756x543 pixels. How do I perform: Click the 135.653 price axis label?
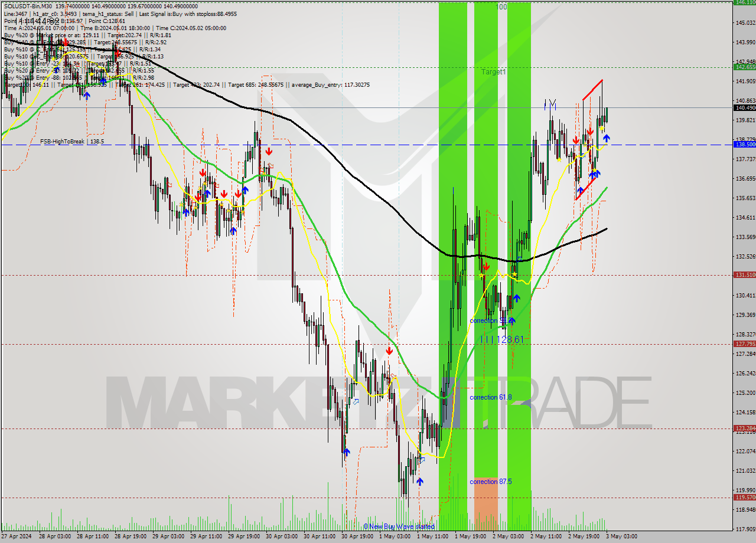click(x=745, y=198)
